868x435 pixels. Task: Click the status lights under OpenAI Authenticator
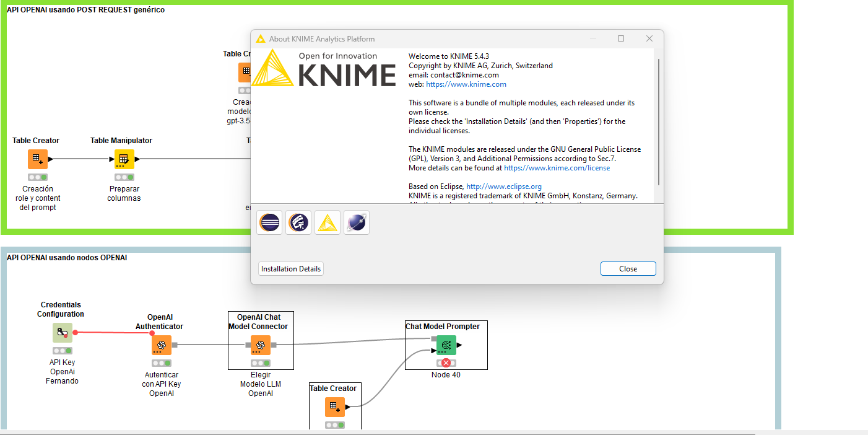click(161, 363)
